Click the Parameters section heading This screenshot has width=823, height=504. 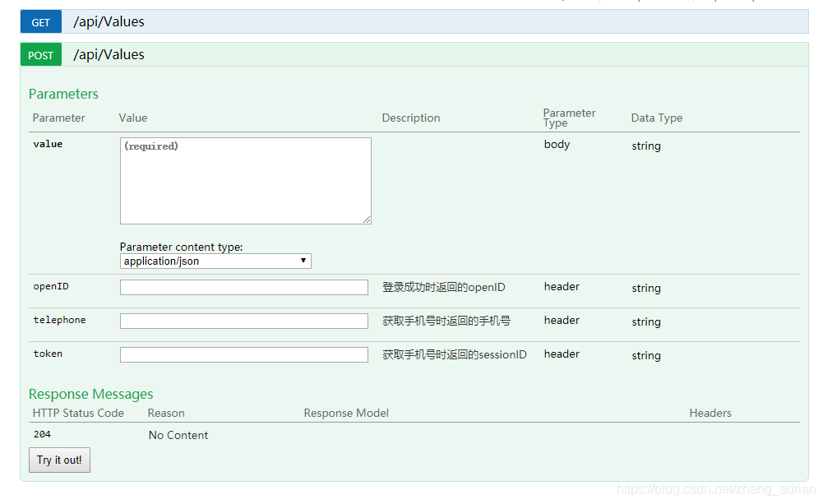pos(63,94)
